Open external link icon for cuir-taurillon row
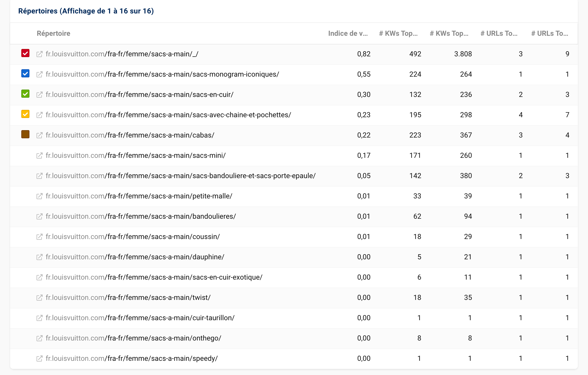The width and height of the screenshot is (588, 375). coord(39,318)
